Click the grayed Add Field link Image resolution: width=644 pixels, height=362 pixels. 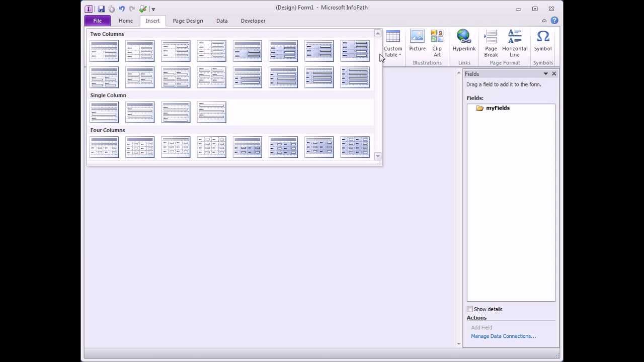[481, 328]
